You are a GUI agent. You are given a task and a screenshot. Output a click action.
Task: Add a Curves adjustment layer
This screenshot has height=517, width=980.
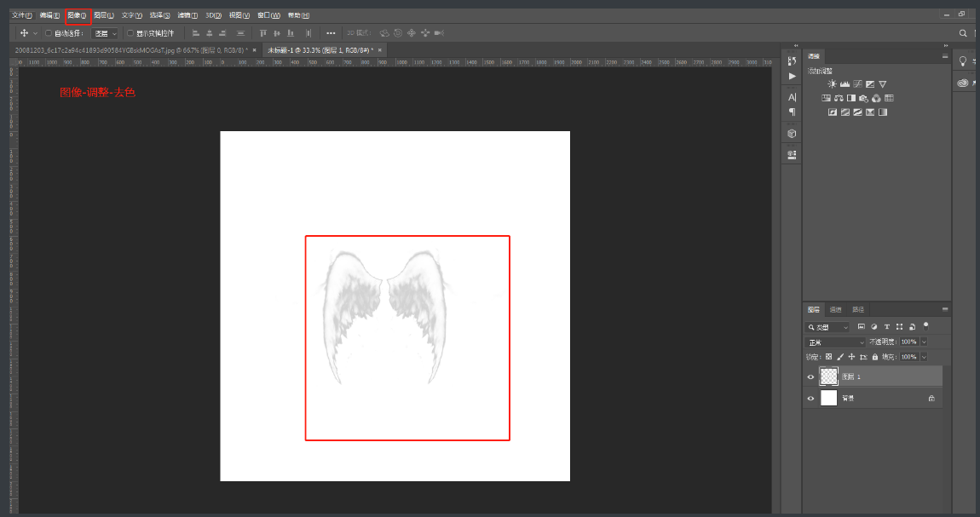click(x=857, y=83)
